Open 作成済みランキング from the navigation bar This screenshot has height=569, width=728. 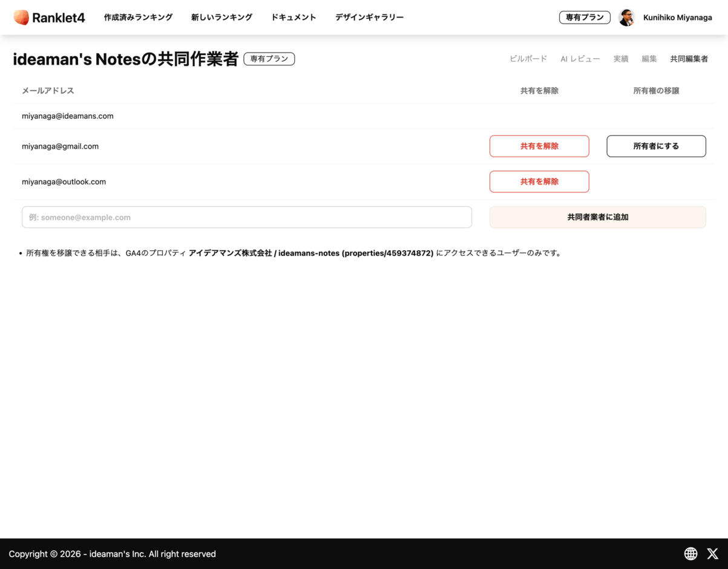(137, 17)
